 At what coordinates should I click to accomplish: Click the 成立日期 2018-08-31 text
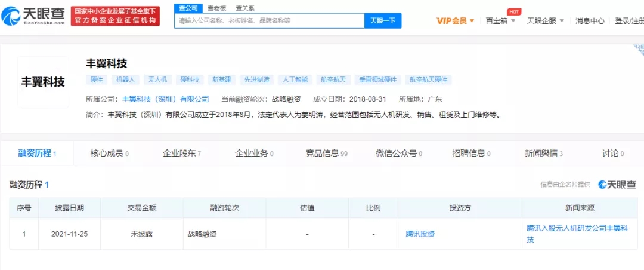(350, 99)
